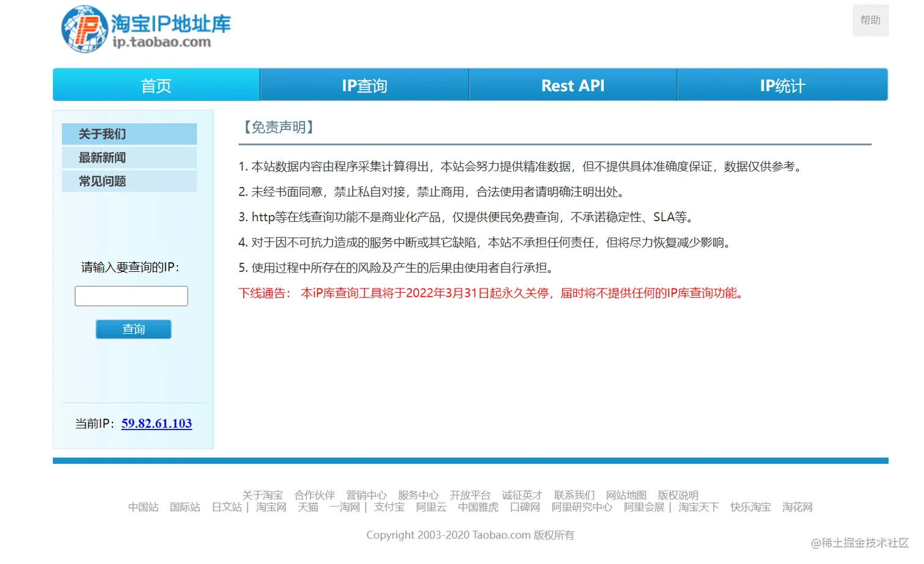This screenshot has height=564, width=924.
Task: Open the 开放平台 footer link
Action: [471, 495]
